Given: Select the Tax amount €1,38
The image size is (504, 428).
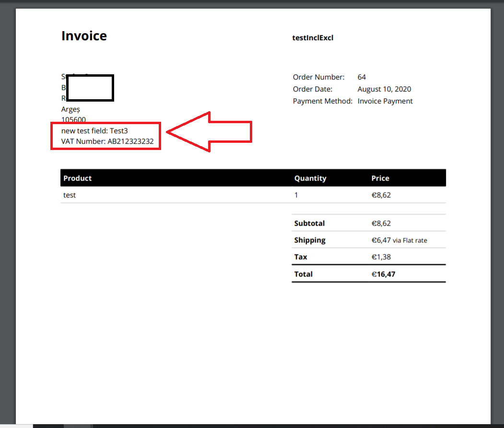Looking at the screenshot, I should tap(379, 256).
